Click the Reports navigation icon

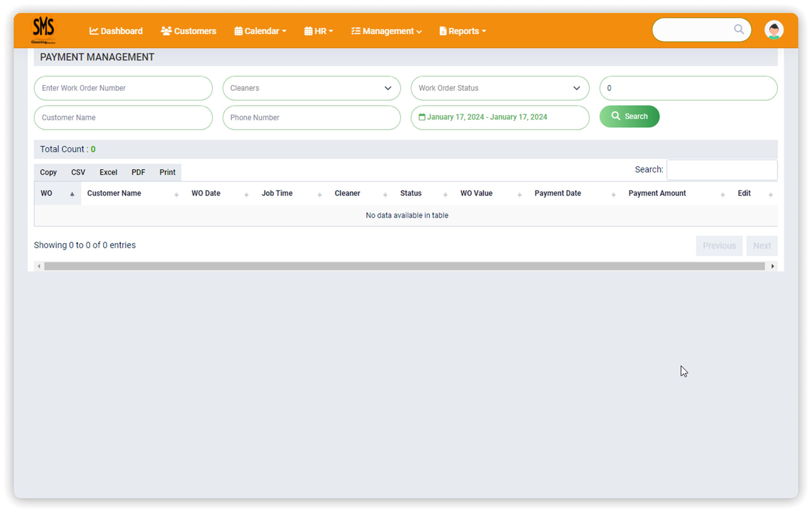[443, 30]
